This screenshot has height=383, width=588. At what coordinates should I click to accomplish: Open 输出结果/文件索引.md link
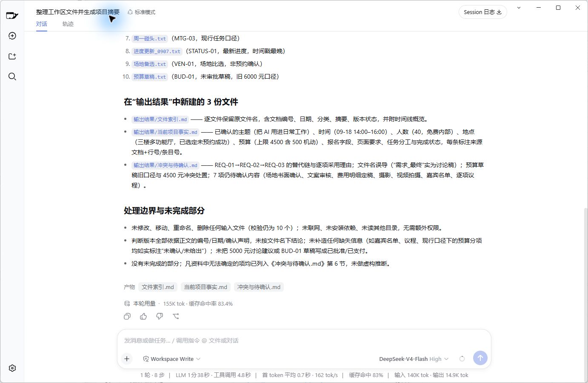pyautogui.click(x=160, y=119)
